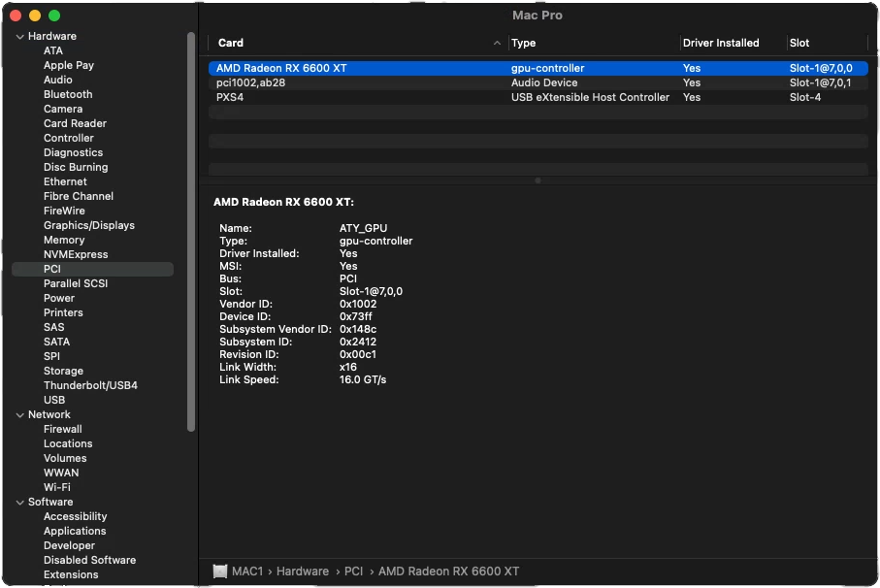The width and height of the screenshot is (880, 588).
Task: Select Power in the sidebar
Action: point(59,299)
